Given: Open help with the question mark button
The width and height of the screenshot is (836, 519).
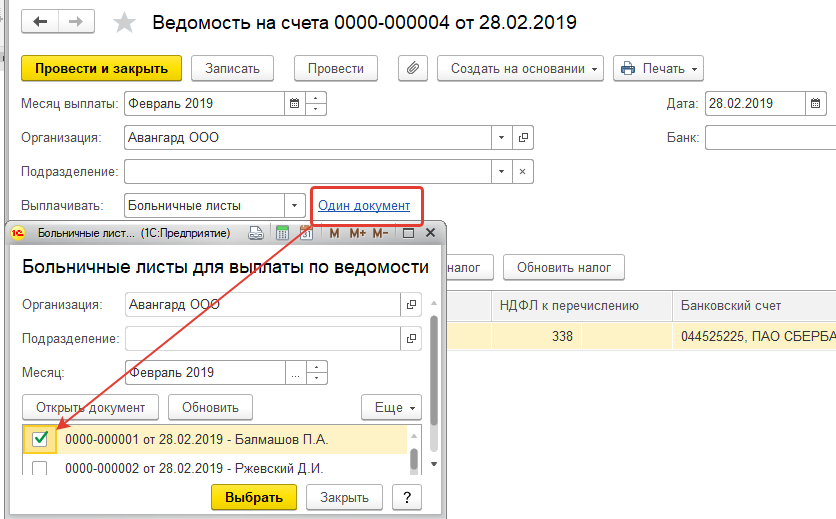Looking at the screenshot, I should (x=407, y=498).
